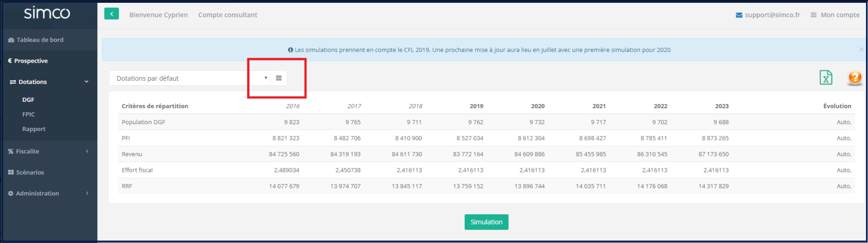Image resolution: width=868 pixels, height=243 pixels.
Task: Open the Prospective section
Action: 31,61
